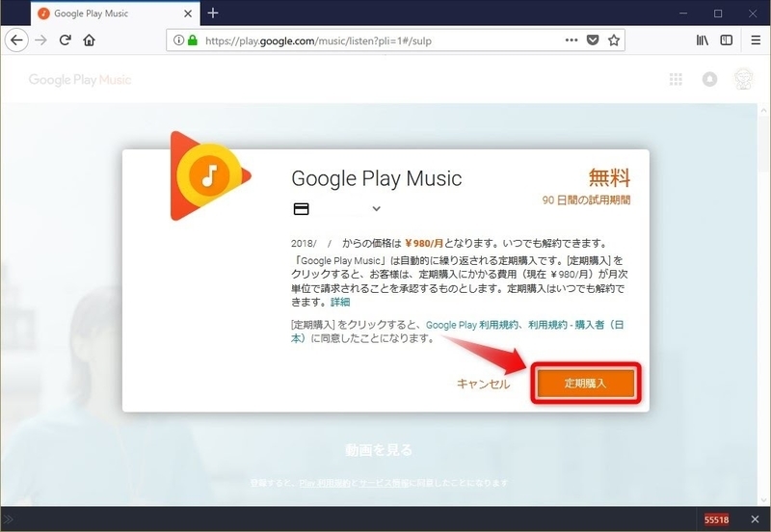
Task: Go to the Firefox home page
Action: (x=90, y=40)
